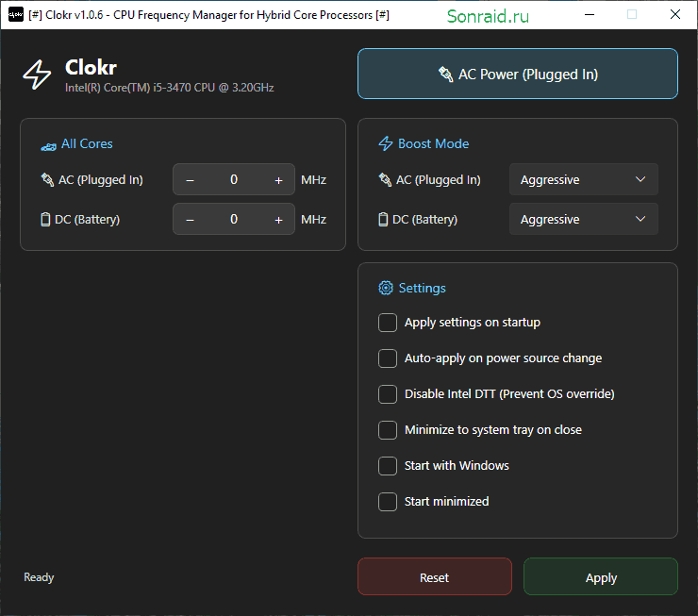
Task: Decrease DC (Battery) frequency with minus
Action: (191, 220)
